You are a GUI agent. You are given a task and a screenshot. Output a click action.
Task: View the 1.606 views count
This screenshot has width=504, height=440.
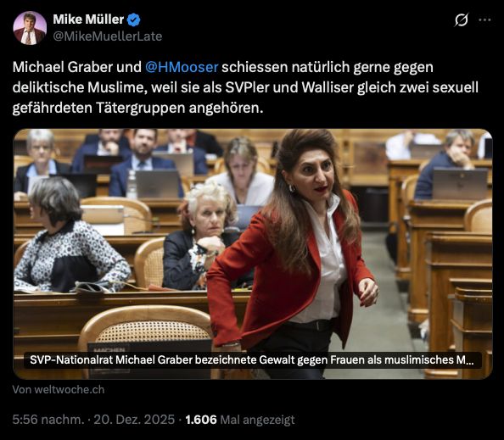pyautogui.click(x=201, y=420)
